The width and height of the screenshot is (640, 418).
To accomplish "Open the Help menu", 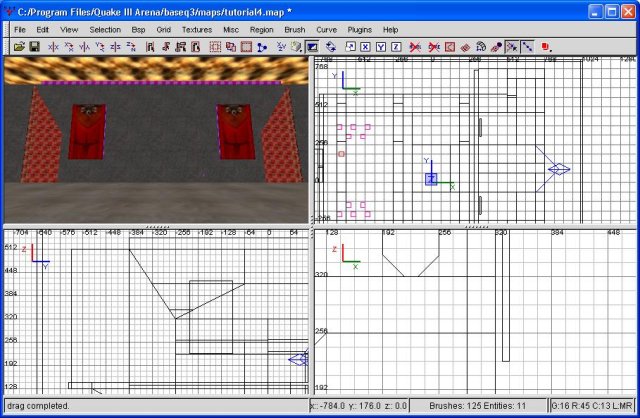I will coord(390,30).
